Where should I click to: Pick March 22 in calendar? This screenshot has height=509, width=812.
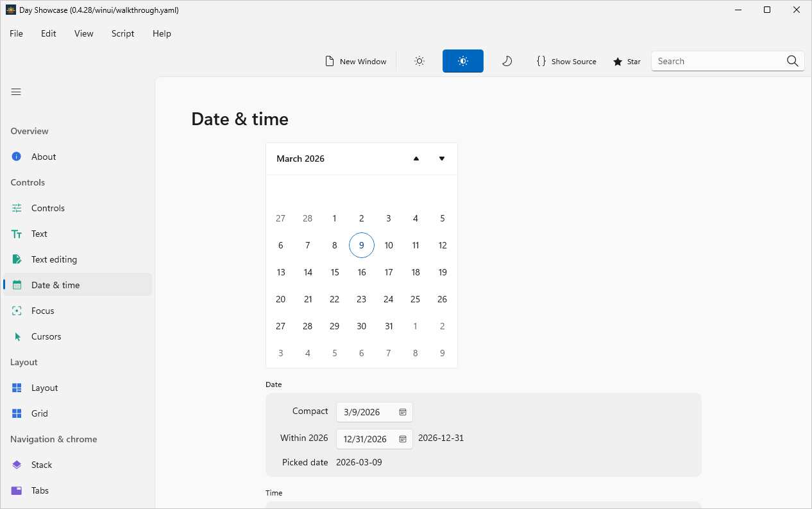(335, 299)
